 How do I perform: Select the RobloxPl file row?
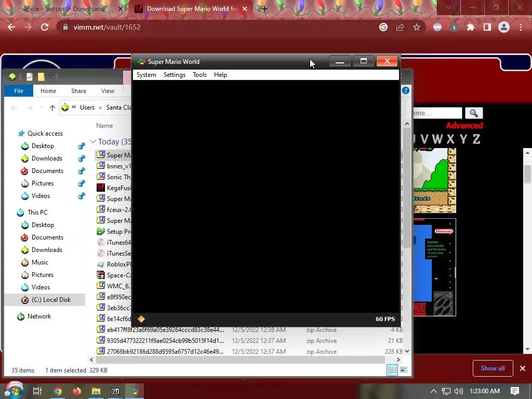(x=114, y=264)
